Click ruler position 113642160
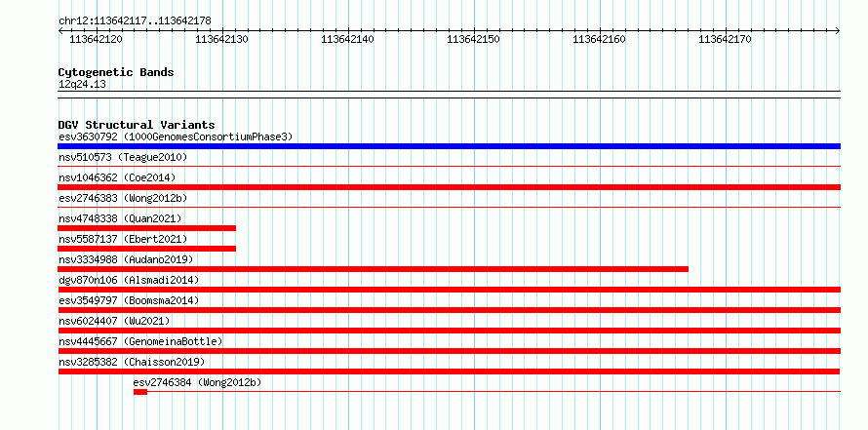The image size is (868, 430). [x=599, y=39]
